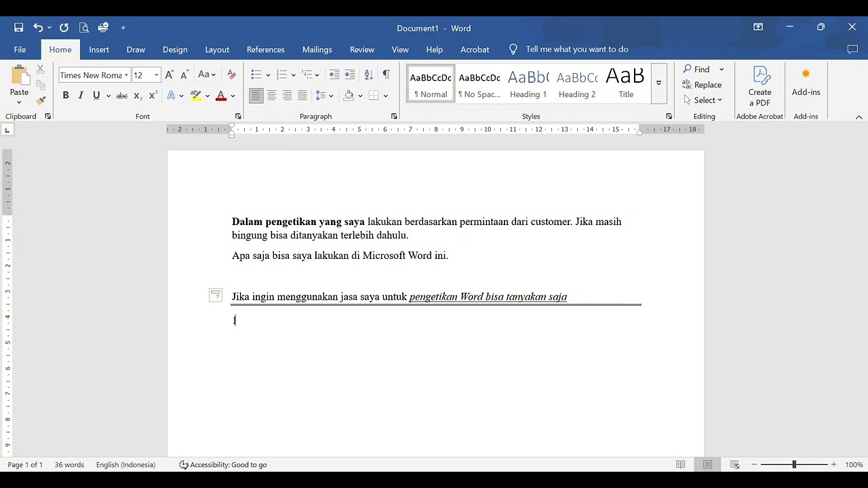Image resolution: width=868 pixels, height=488 pixels.
Task: Increase font size
Action: click(169, 75)
